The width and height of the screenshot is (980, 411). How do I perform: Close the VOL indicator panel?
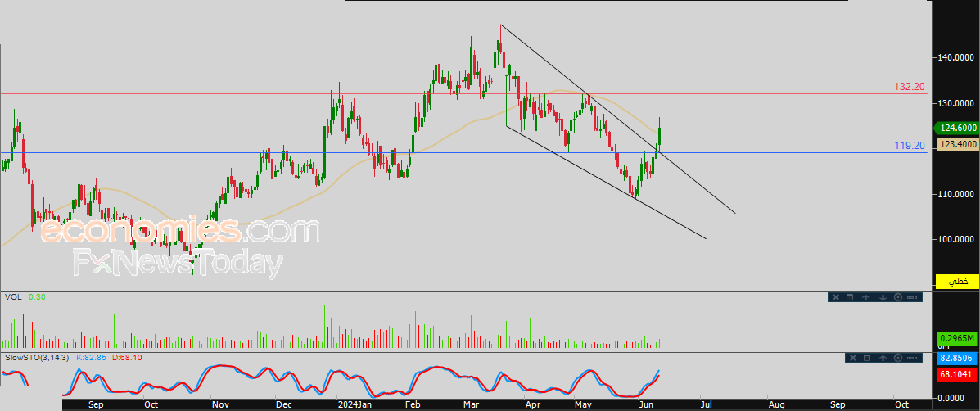point(836,297)
